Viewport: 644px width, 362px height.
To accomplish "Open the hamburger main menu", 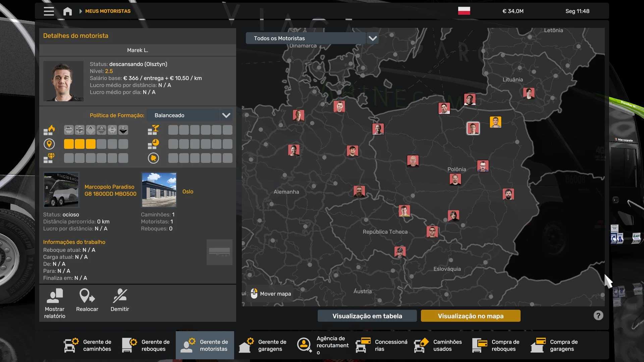I will [49, 11].
